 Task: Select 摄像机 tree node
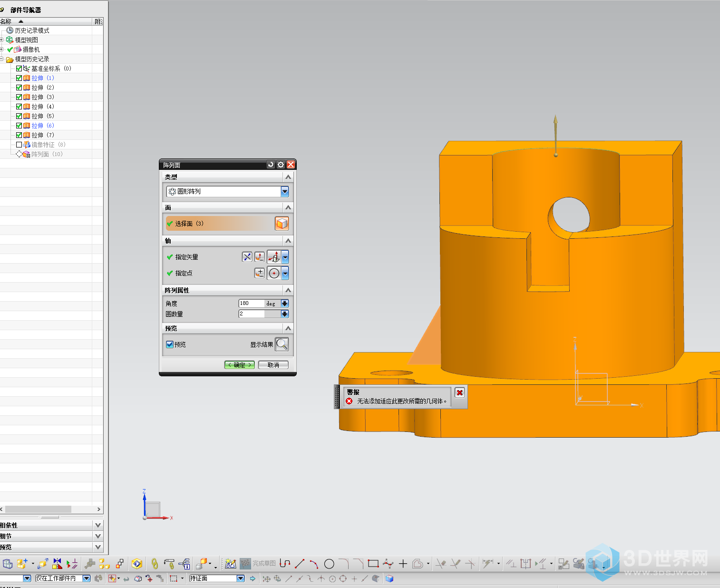pos(31,49)
